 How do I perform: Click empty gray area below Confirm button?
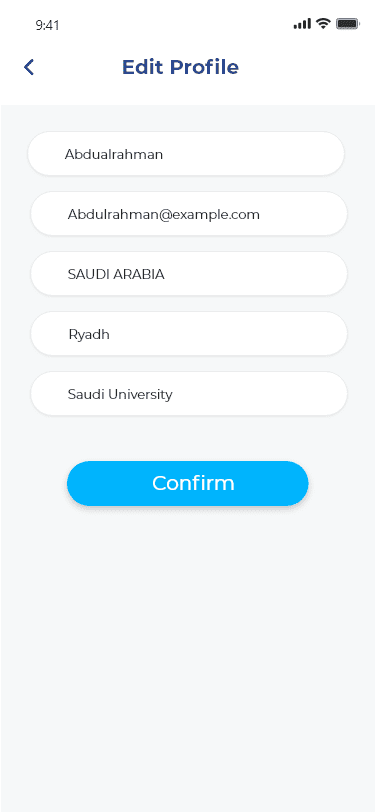click(188, 647)
